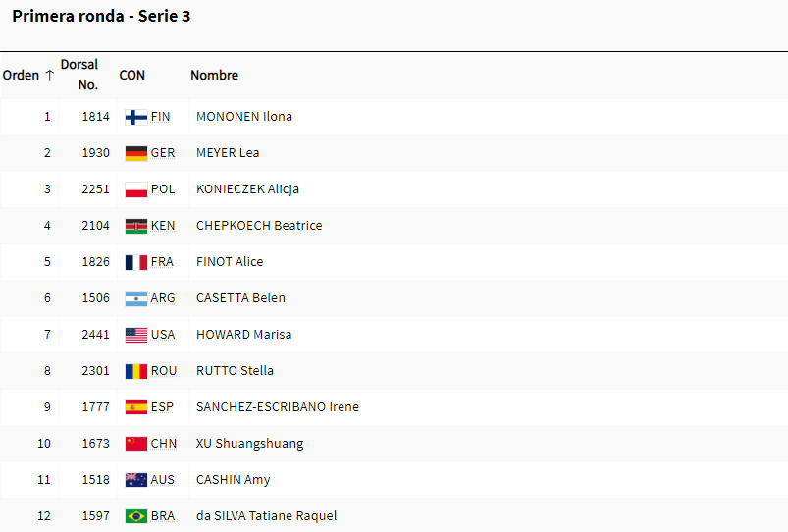Image resolution: width=788 pixels, height=532 pixels.
Task: Click the Argentina flag icon
Action: tap(136, 298)
